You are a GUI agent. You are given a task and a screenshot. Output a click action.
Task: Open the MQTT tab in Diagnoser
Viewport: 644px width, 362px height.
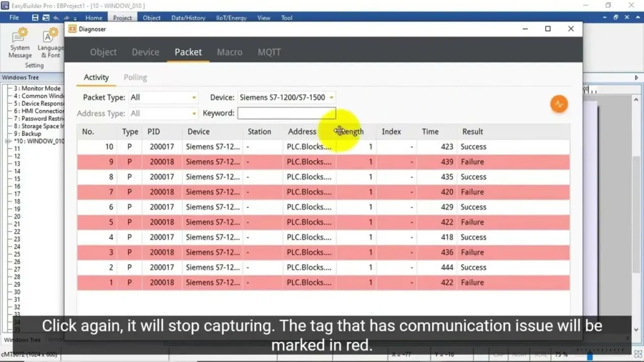(x=269, y=52)
